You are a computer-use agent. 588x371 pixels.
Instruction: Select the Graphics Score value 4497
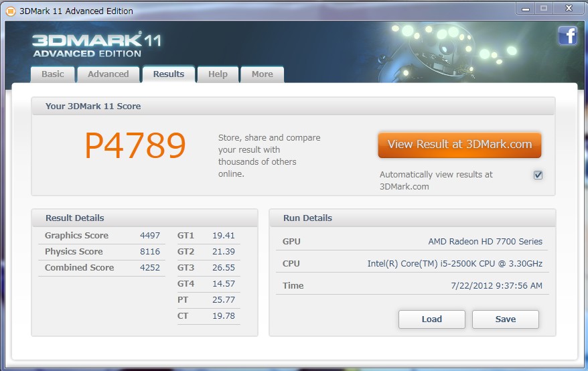pyautogui.click(x=150, y=236)
